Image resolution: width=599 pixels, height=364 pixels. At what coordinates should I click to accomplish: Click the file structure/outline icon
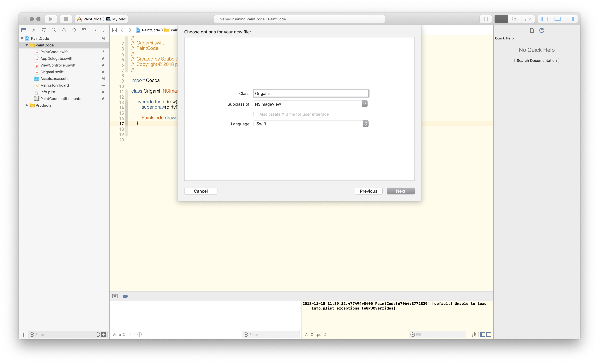(x=44, y=30)
